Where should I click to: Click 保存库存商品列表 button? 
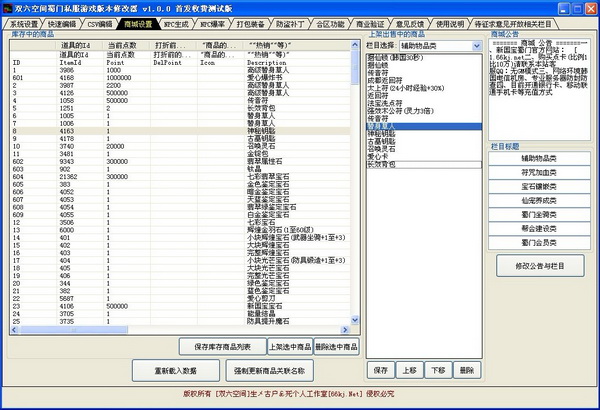pyautogui.click(x=222, y=345)
